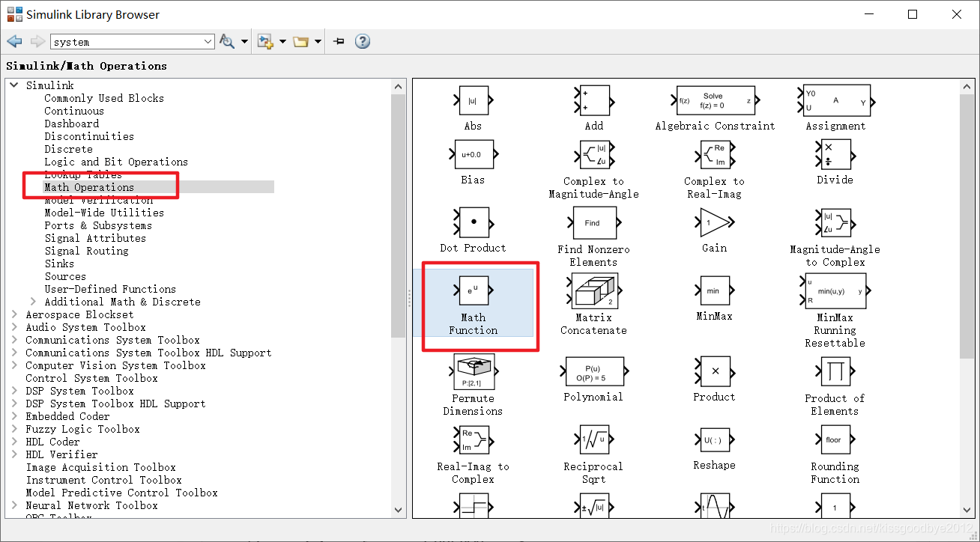Image resolution: width=980 pixels, height=542 pixels.
Task: Open the folder icon dropdown arrow
Action: point(318,42)
